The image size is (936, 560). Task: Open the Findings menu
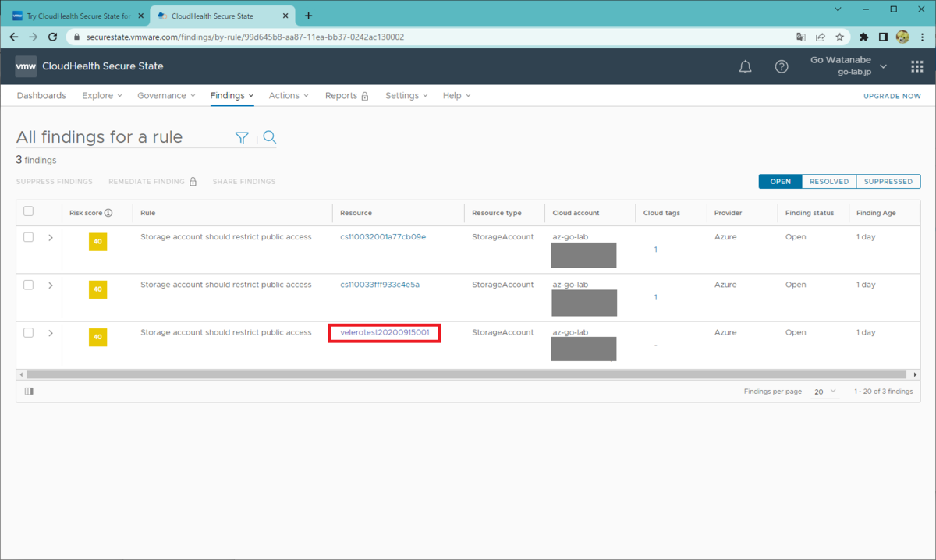pos(232,96)
